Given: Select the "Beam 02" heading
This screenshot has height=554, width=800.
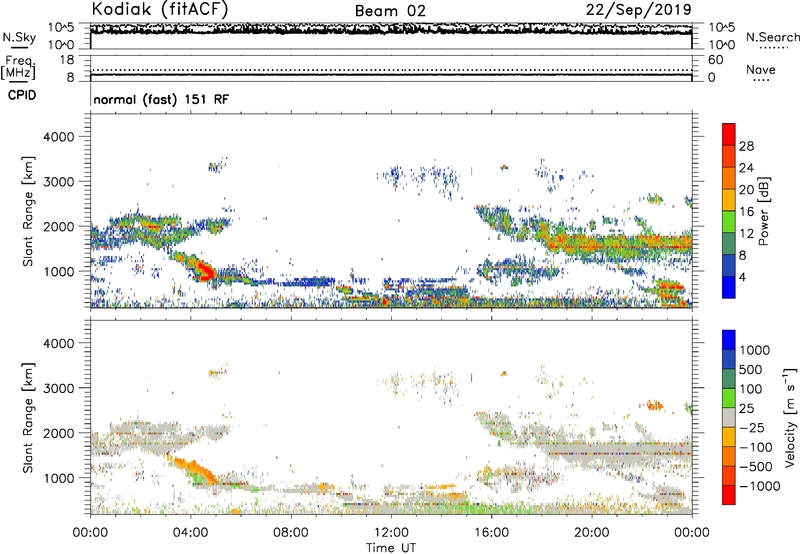Looking at the screenshot, I should click(390, 11).
